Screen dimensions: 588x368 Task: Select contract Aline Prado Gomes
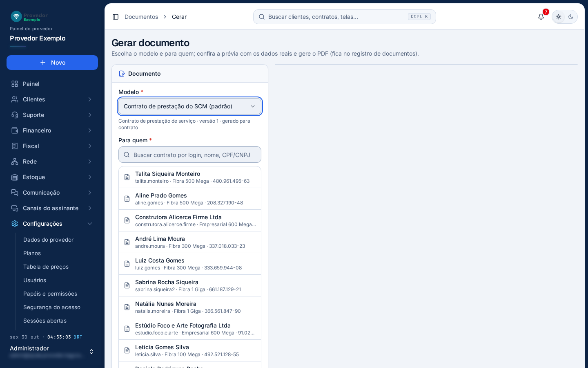tap(190, 199)
